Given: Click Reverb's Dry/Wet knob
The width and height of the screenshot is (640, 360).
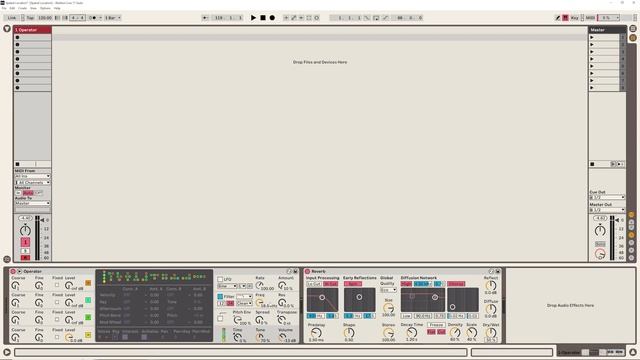Looking at the screenshot, I should [x=491, y=333].
